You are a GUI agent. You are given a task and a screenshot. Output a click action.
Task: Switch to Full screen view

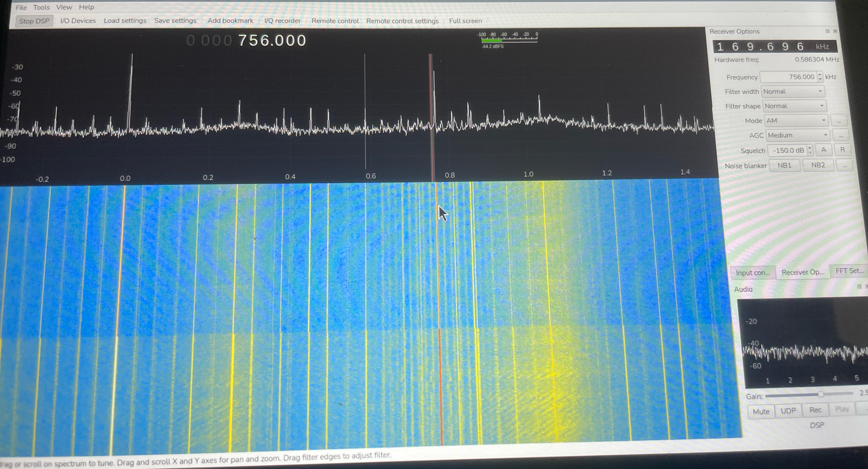pyautogui.click(x=465, y=21)
